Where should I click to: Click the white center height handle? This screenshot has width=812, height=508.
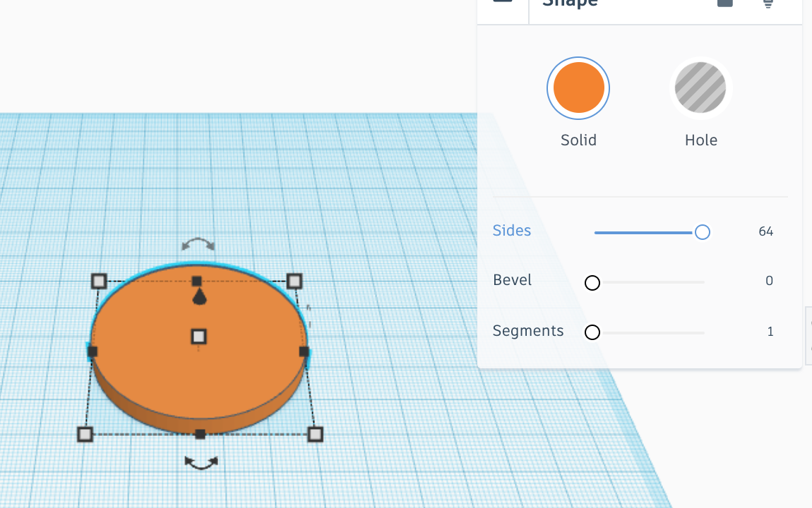(199, 337)
